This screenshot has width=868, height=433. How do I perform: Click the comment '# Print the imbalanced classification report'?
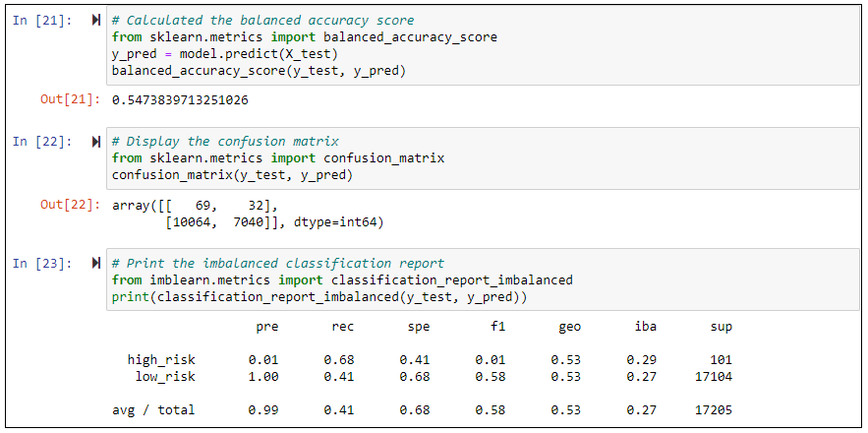[x=278, y=264]
